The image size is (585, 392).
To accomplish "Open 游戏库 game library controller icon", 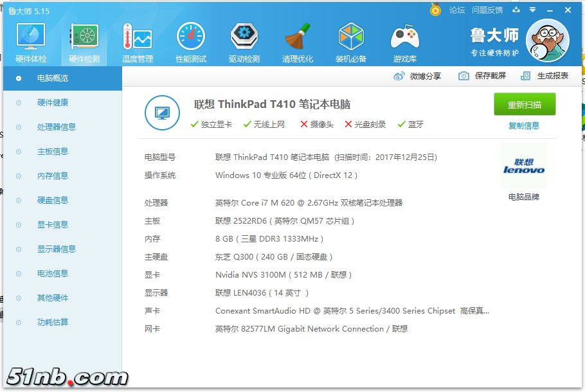I will [405, 42].
